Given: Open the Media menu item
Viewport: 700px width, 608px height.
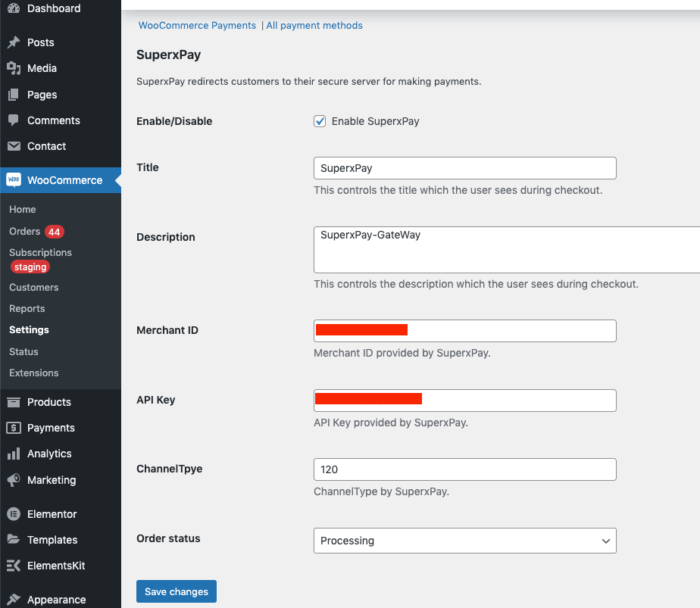Looking at the screenshot, I should tap(42, 68).
